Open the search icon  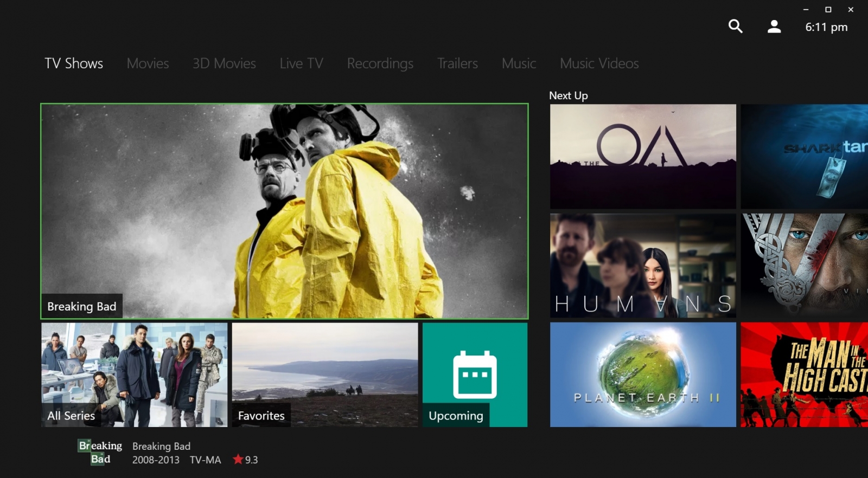[735, 26]
